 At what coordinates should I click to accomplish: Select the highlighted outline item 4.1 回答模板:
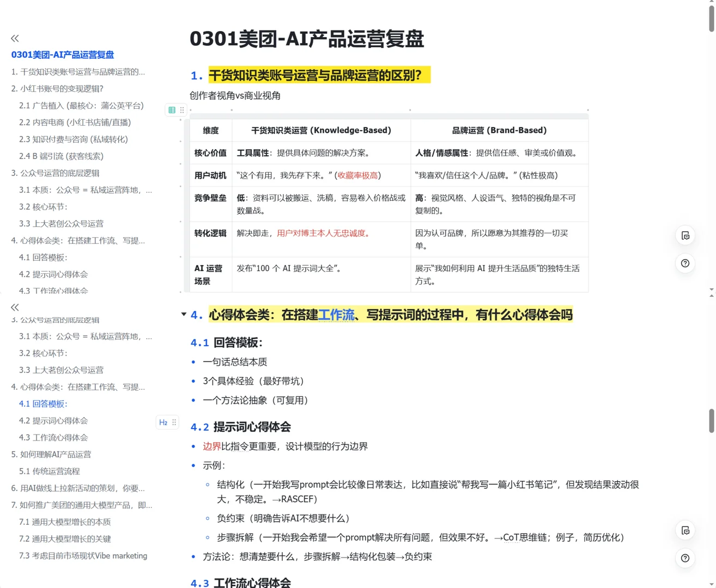tap(43, 403)
